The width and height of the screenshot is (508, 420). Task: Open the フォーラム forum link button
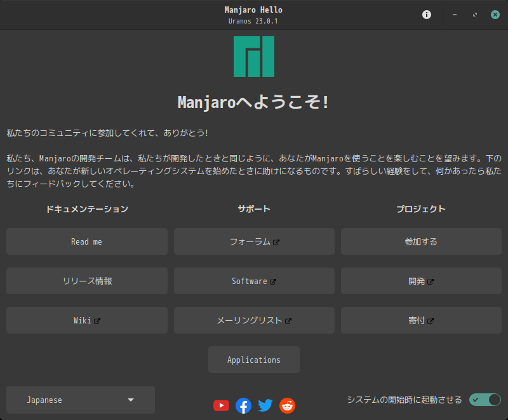pos(254,241)
